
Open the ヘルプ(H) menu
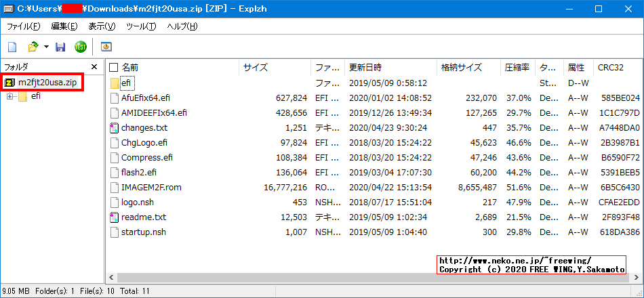pos(182,26)
